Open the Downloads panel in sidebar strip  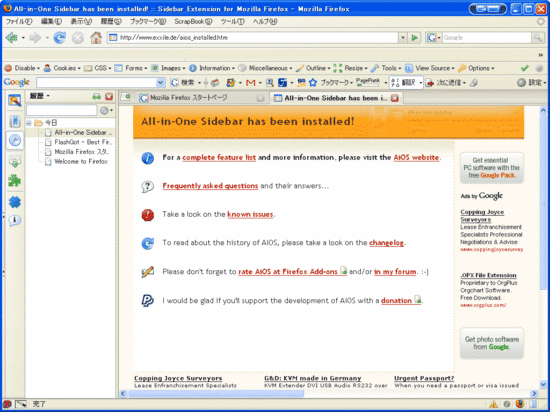click(x=15, y=161)
